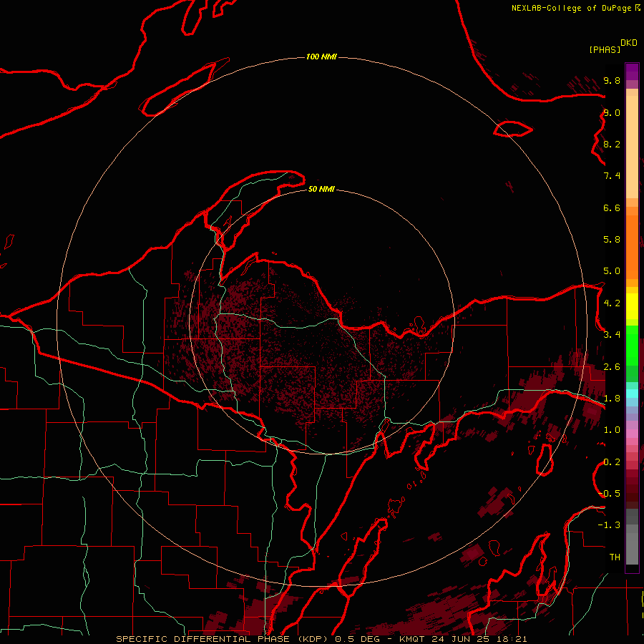Click the 50 NMI range ring label

tap(321, 189)
